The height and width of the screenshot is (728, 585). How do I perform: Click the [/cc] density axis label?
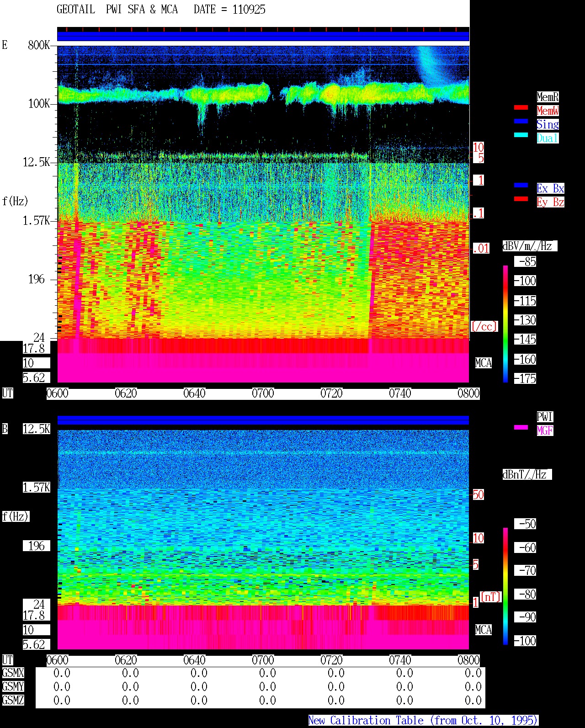[484, 326]
